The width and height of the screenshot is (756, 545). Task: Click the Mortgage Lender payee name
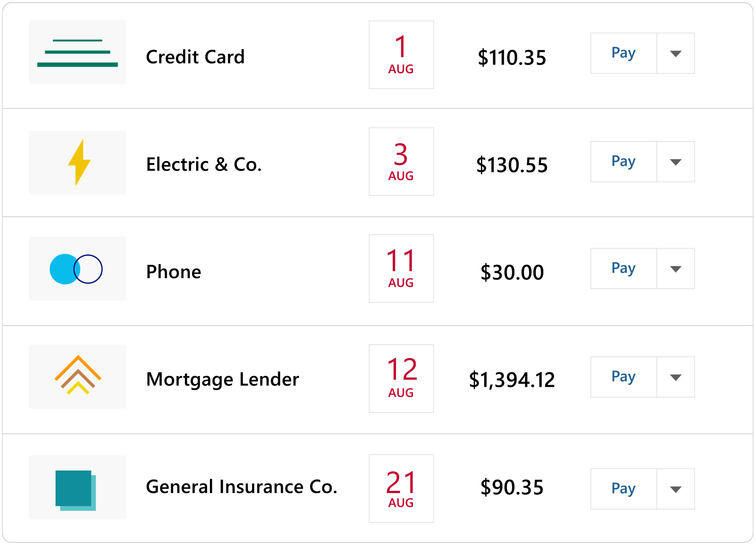pos(222,379)
